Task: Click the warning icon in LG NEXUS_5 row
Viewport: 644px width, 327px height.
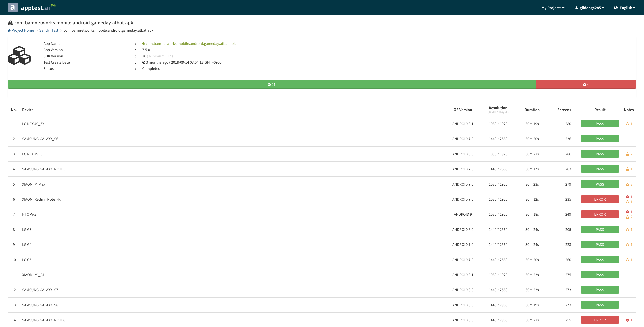Action: [627, 154]
